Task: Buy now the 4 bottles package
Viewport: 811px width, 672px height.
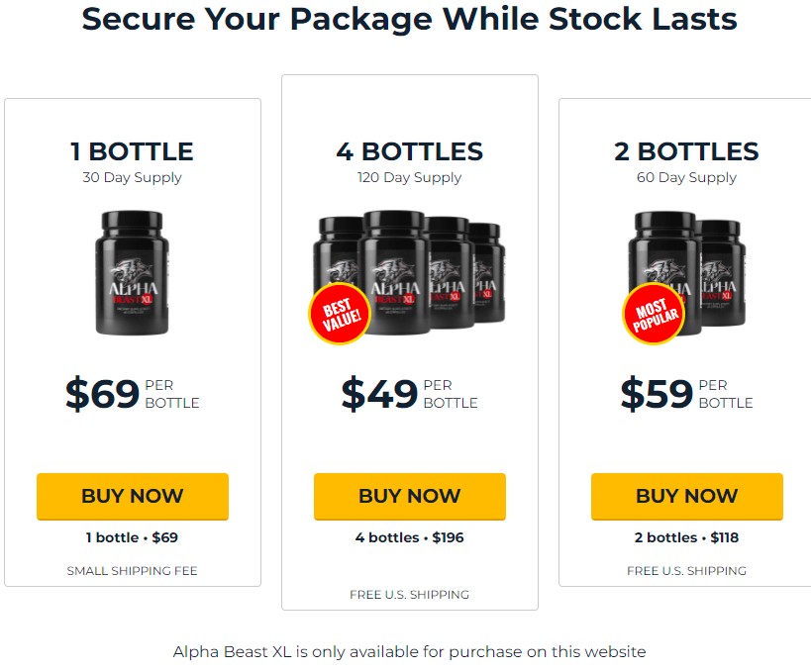Action: (x=410, y=496)
